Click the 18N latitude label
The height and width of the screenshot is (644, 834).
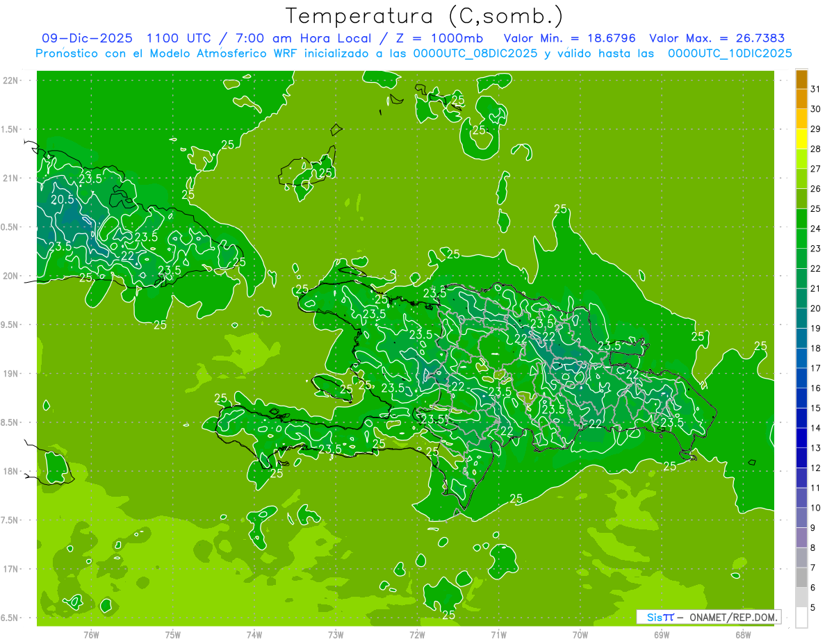[x=10, y=471]
